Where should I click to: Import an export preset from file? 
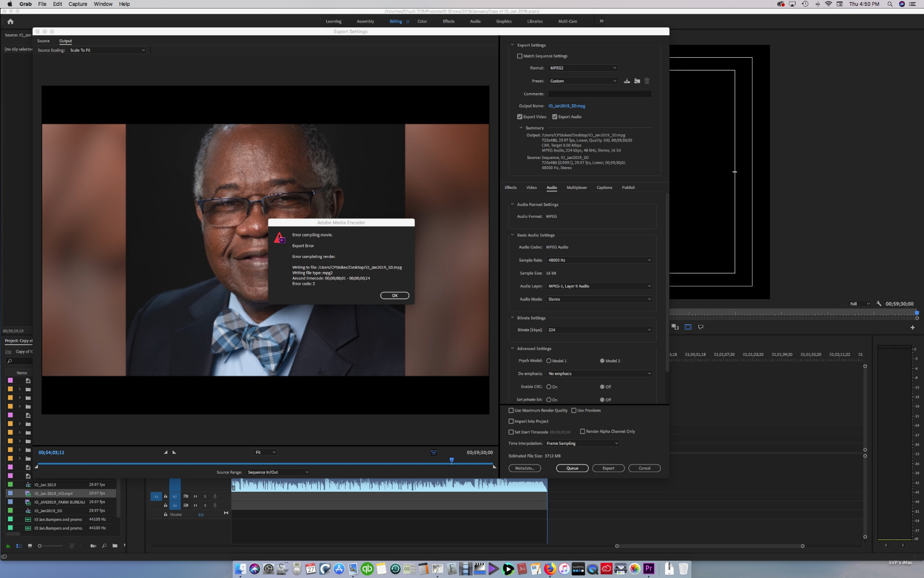[x=637, y=81]
